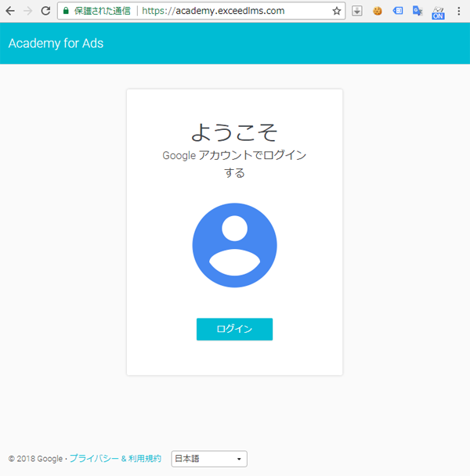
Task: Open the Google Translate extension icon
Action: point(418,11)
